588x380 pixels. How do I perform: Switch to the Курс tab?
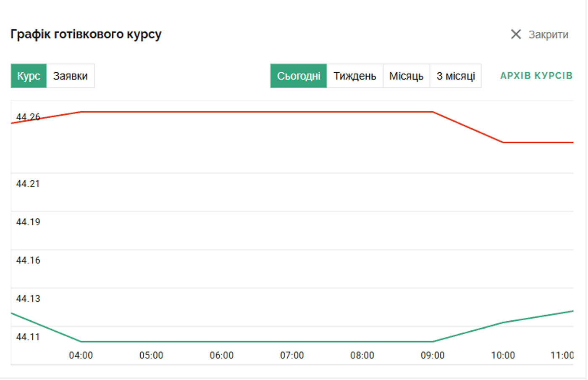[x=29, y=76]
